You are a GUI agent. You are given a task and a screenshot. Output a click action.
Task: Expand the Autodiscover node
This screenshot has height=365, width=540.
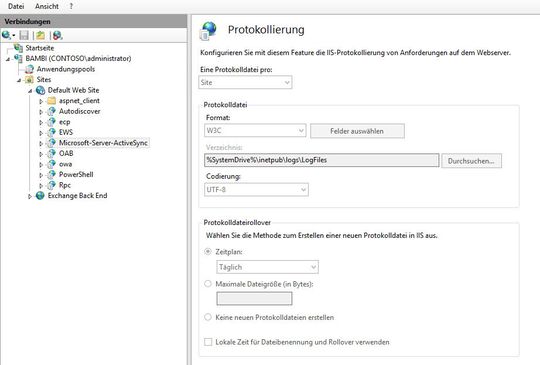41,112
